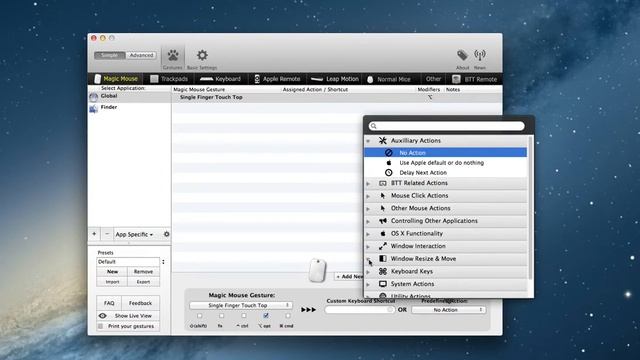Click the Import presets button
Screen dimensions: 640x360
pyautogui.click(x=112, y=282)
